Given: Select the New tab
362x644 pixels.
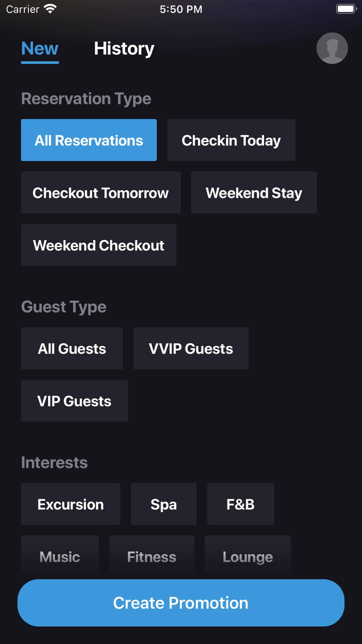Looking at the screenshot, I should tap(40, 49).
